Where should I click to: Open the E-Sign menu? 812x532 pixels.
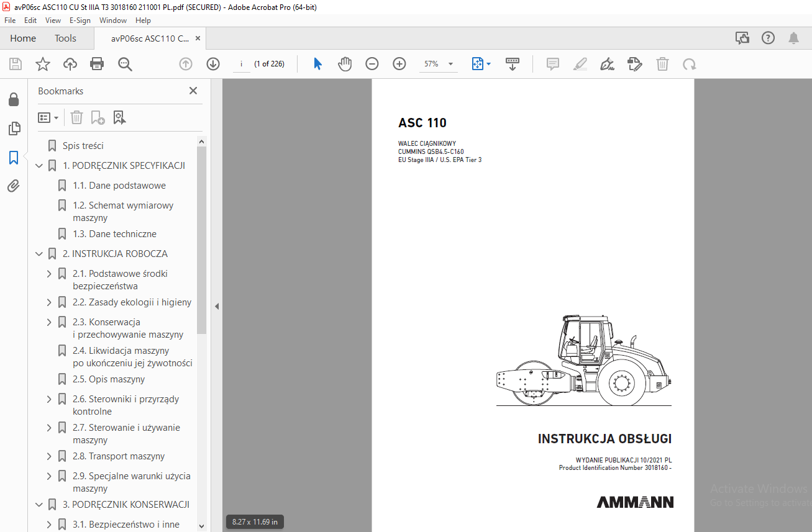click(80, 20)
